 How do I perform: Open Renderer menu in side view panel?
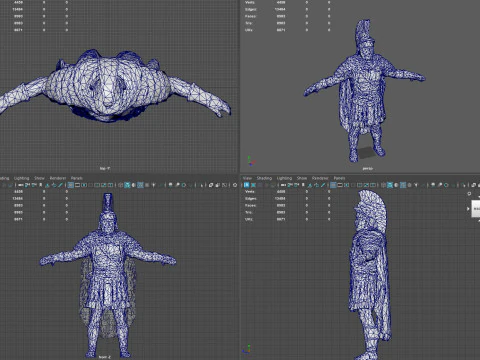point(320,178)
